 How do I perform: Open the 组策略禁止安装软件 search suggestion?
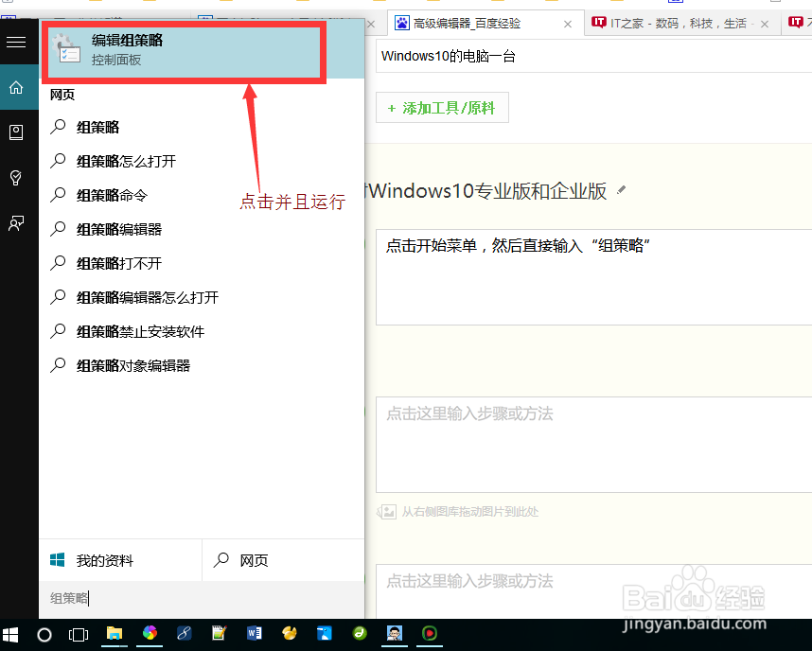click(x=142, y=331)
